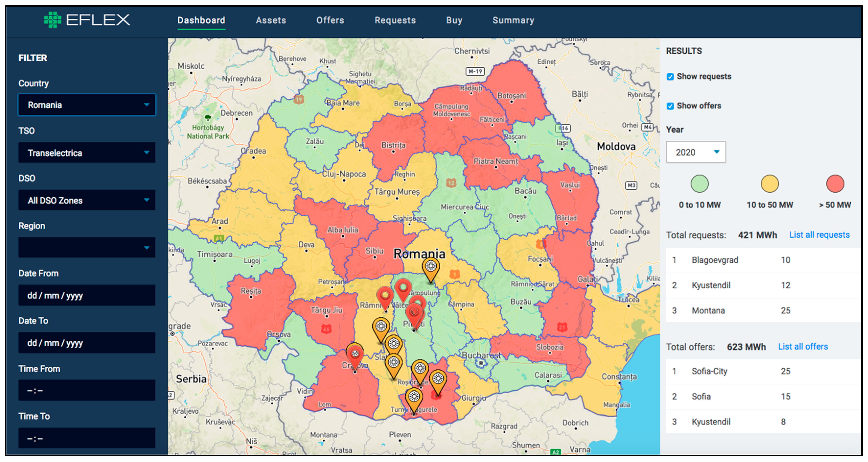This screenshot has height=462, width=868.
Task: Expand the TSO Transelectrica dropdown
Action: [87, 153]
